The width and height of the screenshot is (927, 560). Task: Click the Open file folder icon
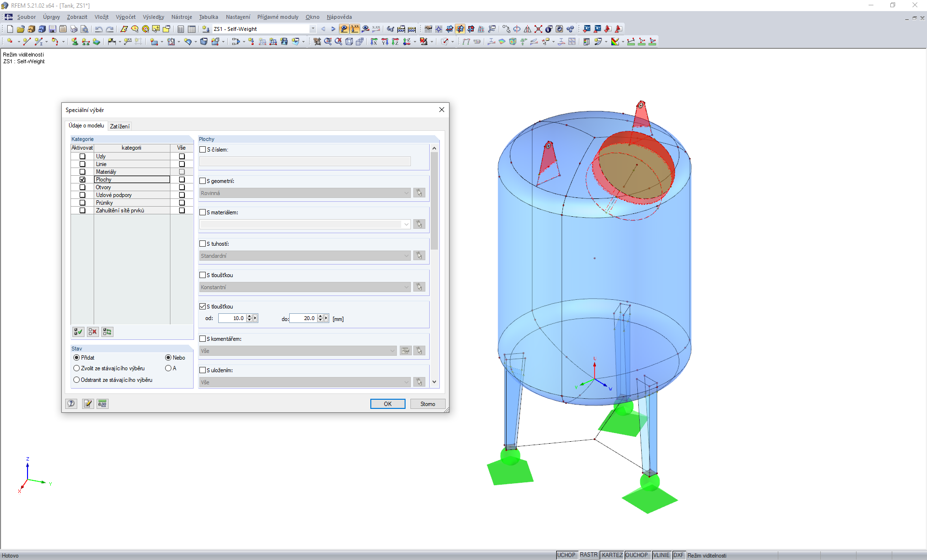tap(20, 29)
